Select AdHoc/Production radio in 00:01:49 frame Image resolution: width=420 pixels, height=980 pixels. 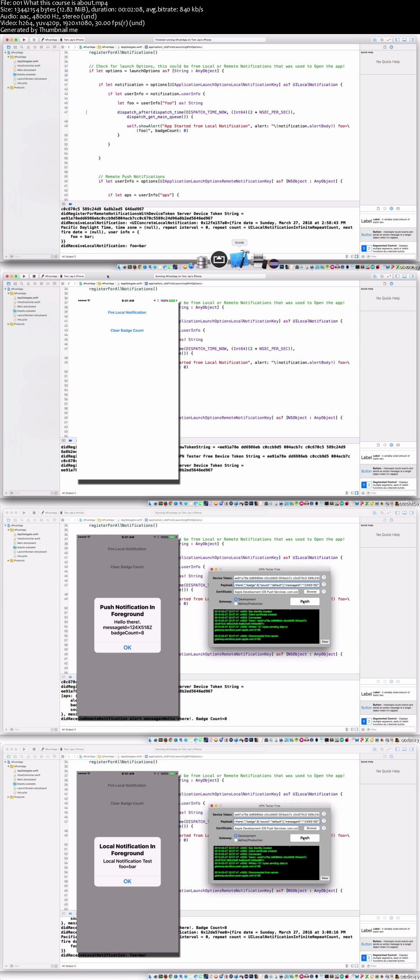pos(236,840)
